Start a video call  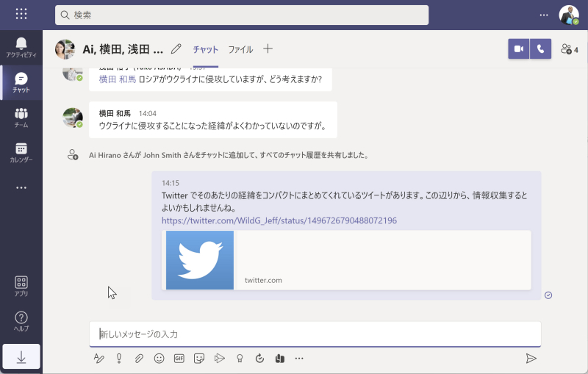tap(519, 48)
